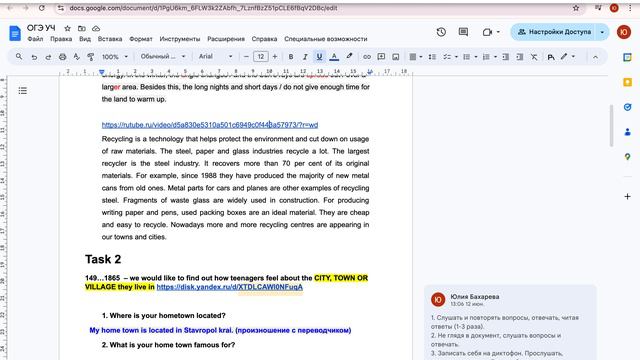Check cloud save status icon
The width and height of the screenshot is (640, 360).
[x=96, y=28]
